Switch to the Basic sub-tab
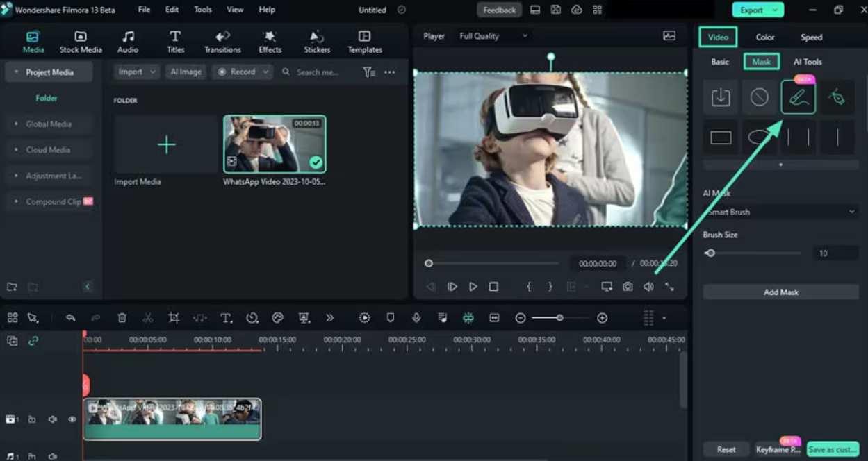Viewport: 868px width, 461px height. tap(720, 62)
